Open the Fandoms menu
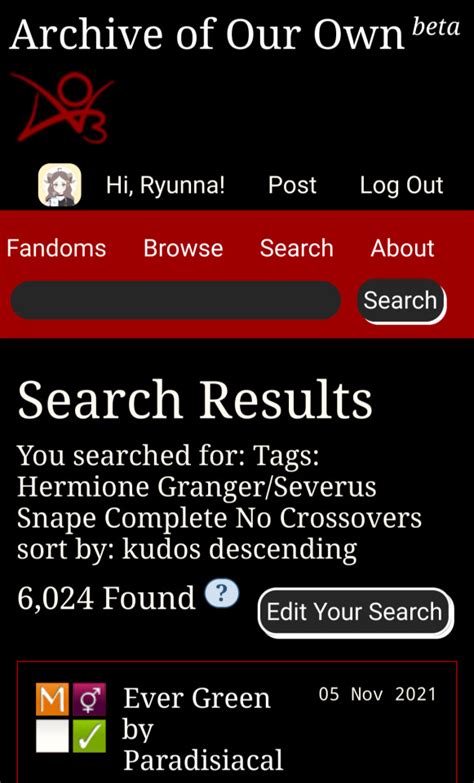The width and height of the screenshot is (474, 783). 56,248
